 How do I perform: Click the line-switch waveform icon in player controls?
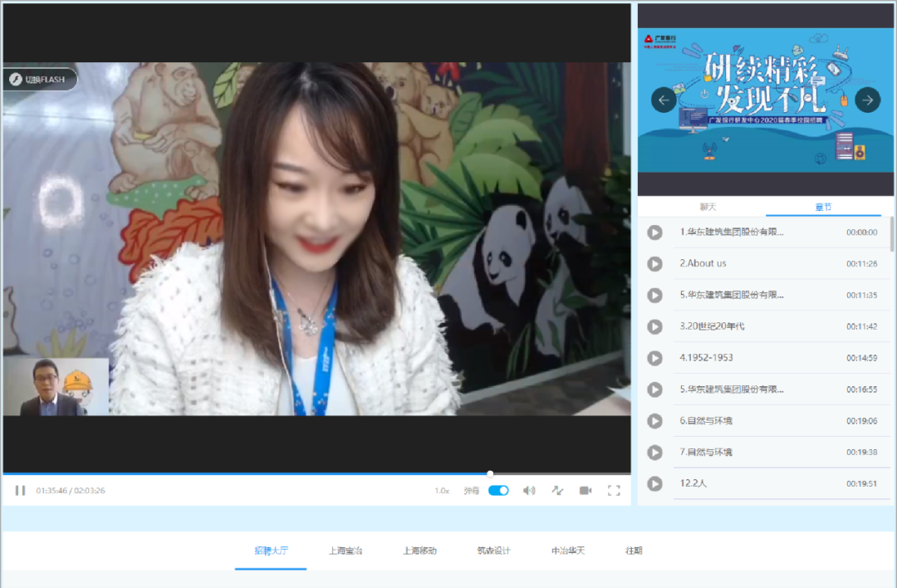(x=557, y=490)
